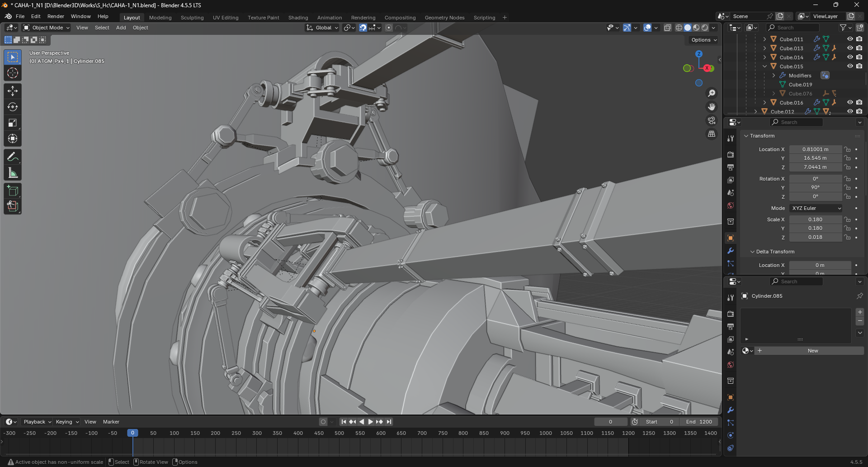Expand Cube.011 in the outliner
868x467 pixels.
[x=764, y=39]
